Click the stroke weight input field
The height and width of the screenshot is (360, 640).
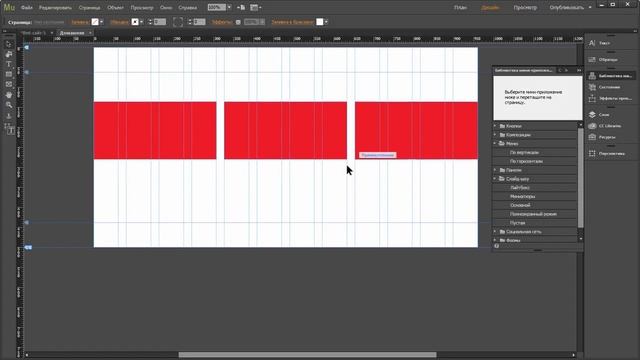coord(160,22)
